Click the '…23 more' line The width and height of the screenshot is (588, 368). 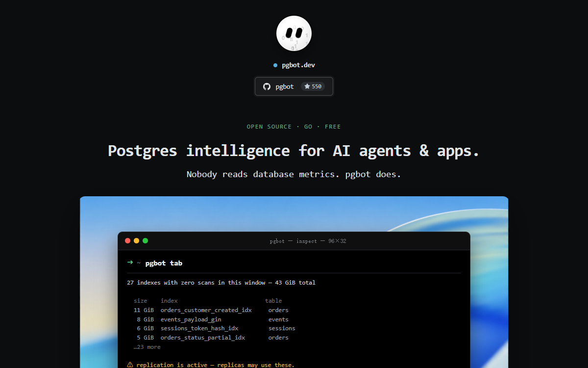[147, 347]
